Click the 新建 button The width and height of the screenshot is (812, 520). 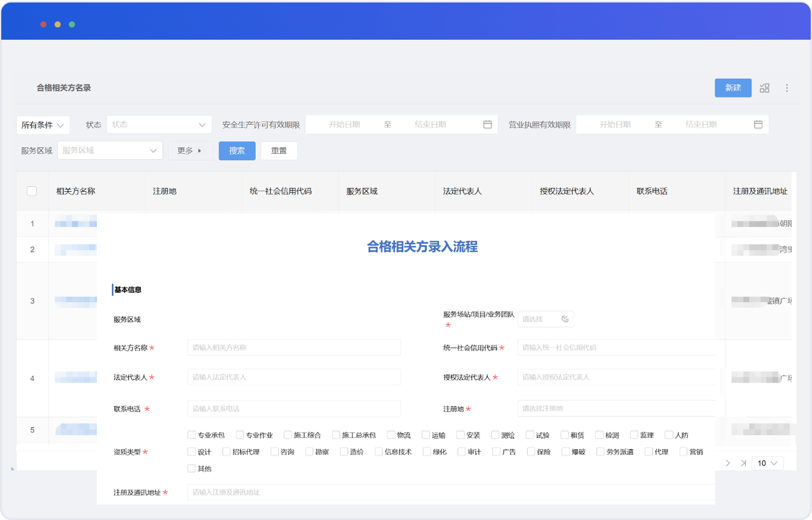tap(733, 88)
